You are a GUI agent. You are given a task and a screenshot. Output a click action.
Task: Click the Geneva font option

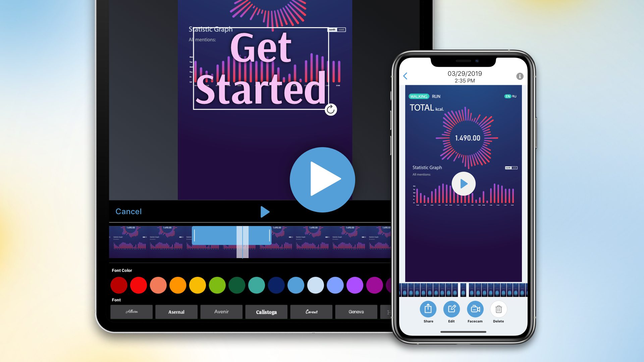coord(357,312)
